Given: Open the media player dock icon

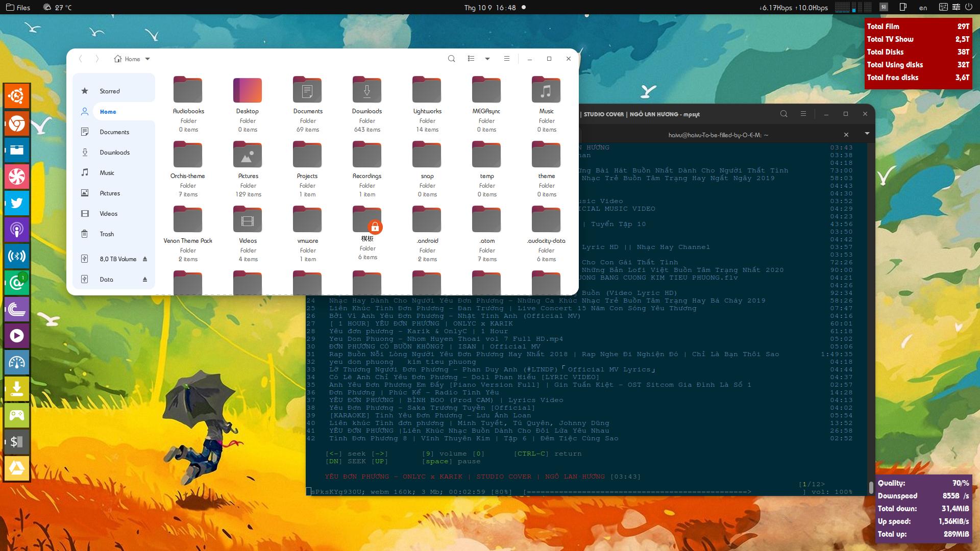Looking at the screenshot, I should pyautogui.click(x=17, y=336).
